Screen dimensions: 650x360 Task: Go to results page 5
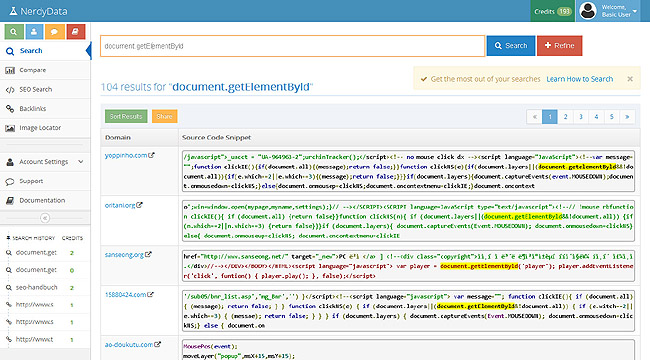[x=611, y=117]
